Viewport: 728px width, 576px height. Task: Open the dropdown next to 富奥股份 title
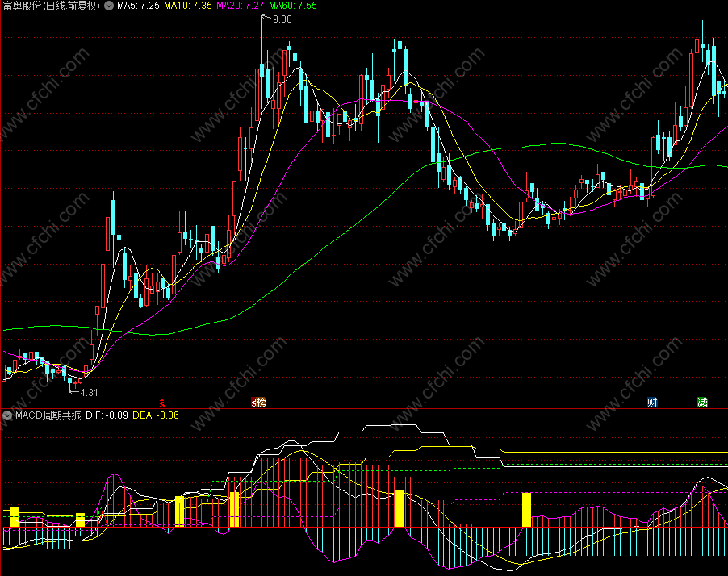pos(109,6)
